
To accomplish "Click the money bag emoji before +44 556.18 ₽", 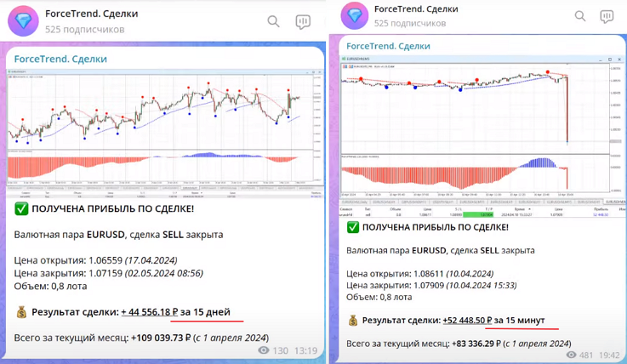I will point(21,312).
